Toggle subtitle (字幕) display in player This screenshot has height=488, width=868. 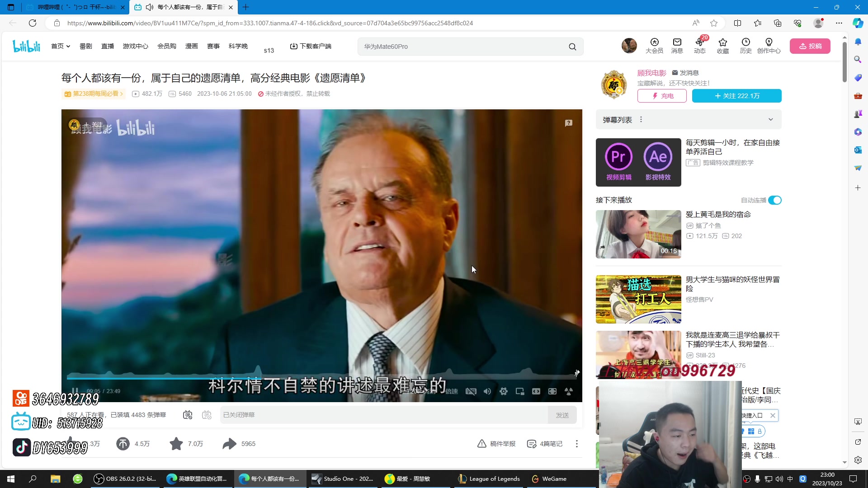(471, 391)
